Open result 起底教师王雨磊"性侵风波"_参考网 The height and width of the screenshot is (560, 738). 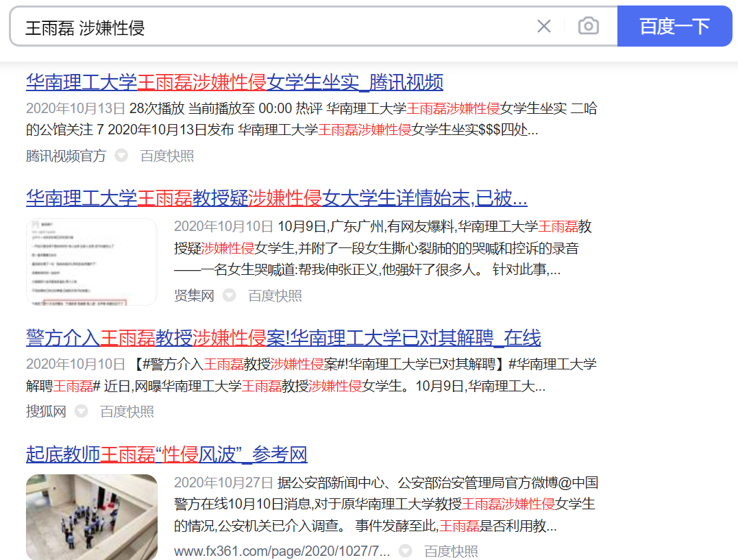click(x=167, y=454)
